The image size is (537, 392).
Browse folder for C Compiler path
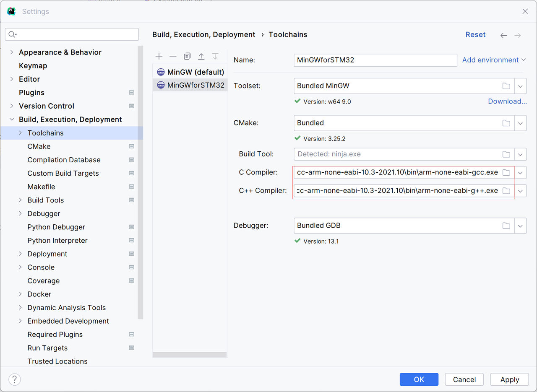click(x=506, y=172)
